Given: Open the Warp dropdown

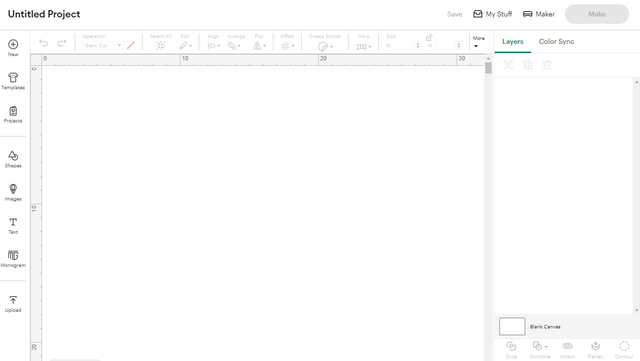Looking at the screenshot, I should [x=364, y=46].
